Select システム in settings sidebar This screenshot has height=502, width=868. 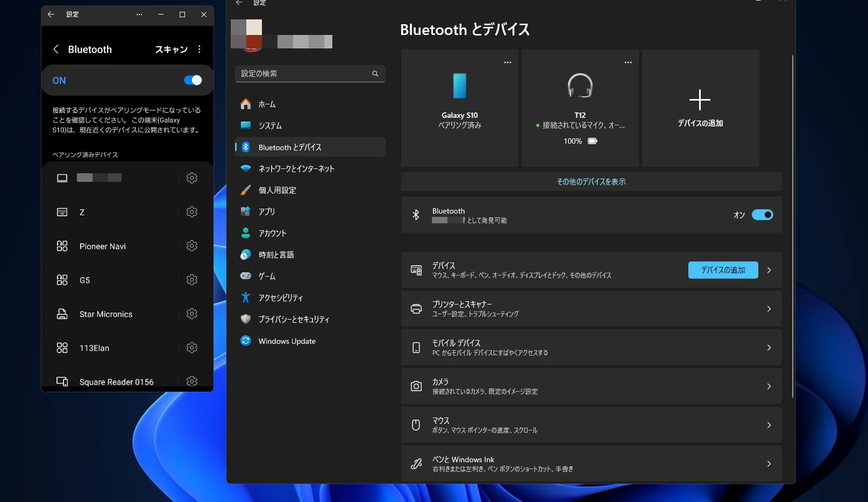(310, 126)
